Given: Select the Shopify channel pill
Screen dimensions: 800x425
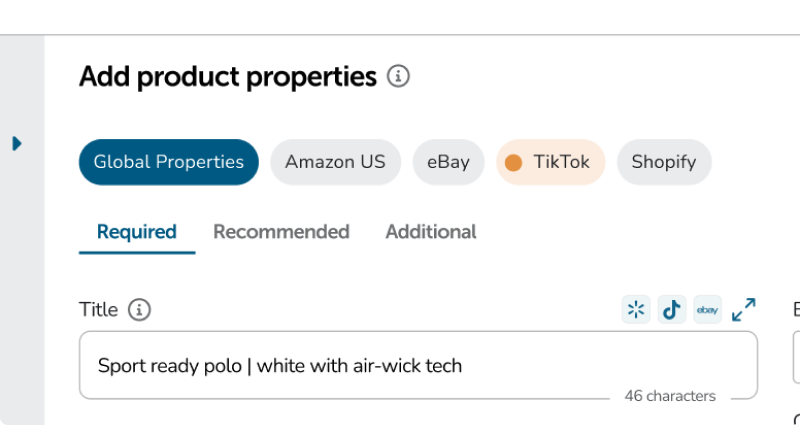Looking at the screenshot, I should click(x=664, y=162).
